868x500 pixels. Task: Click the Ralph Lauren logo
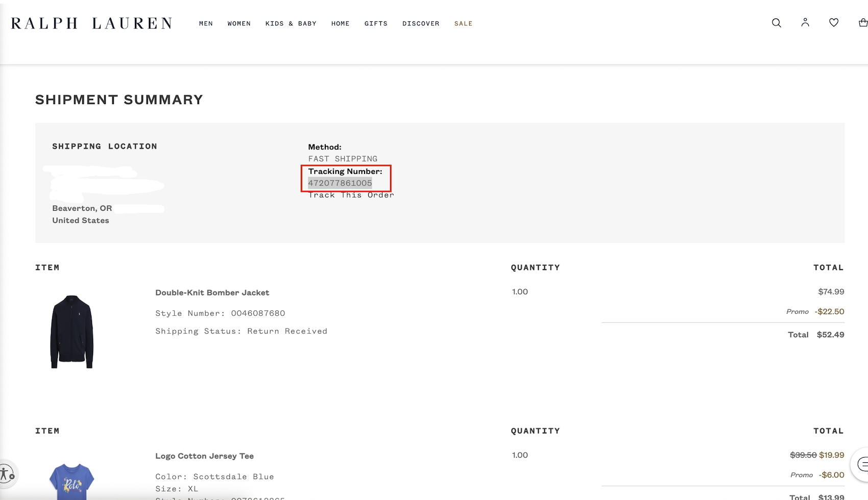(x=91, y=23)
